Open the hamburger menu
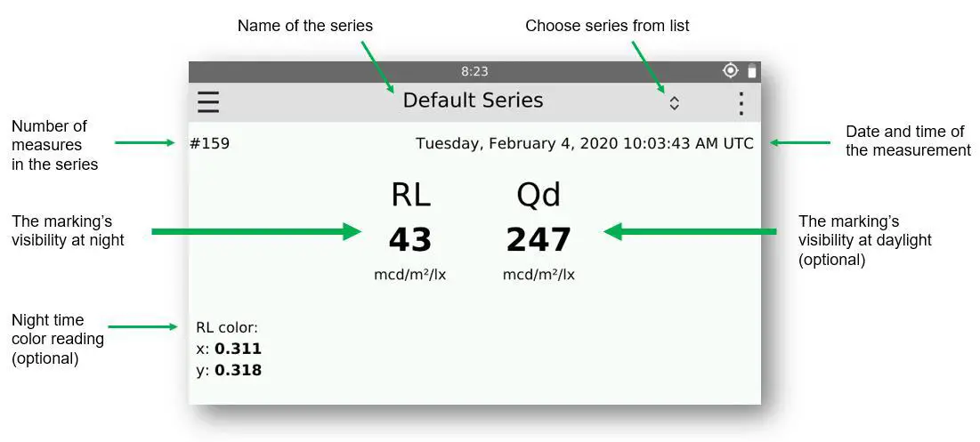Viewport: 980px width, 442px height. [x=208, y=102]
